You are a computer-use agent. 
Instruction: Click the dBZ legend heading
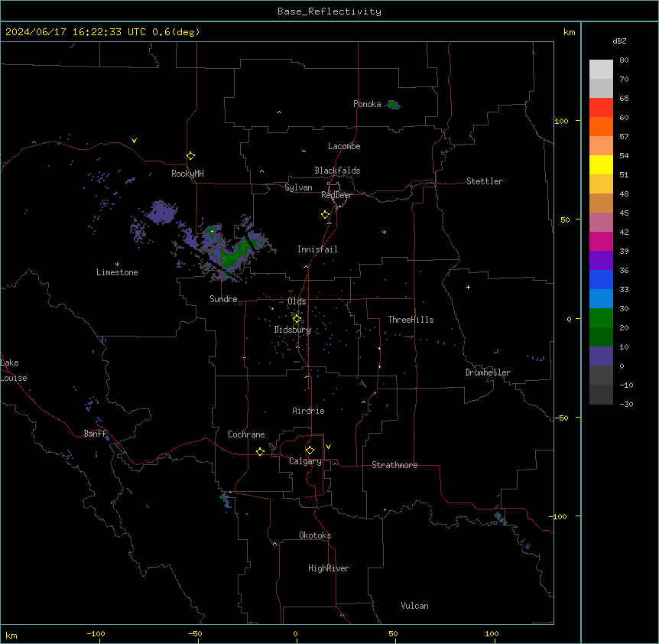[x=619, y=41]
